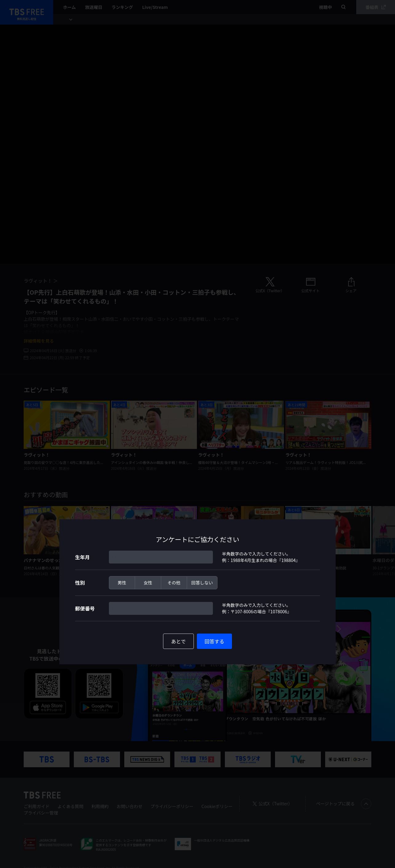Focus the 生年月 input field
This screenshot has height=868, width=395.
click(161, 557)
